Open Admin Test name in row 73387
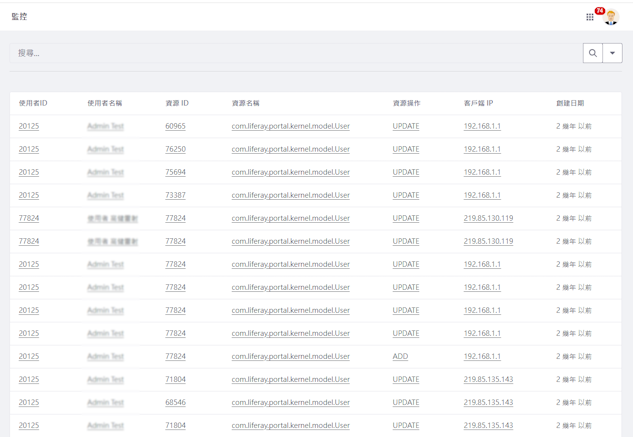The width and height of the screenshot is (633, 437). [105, 195]
